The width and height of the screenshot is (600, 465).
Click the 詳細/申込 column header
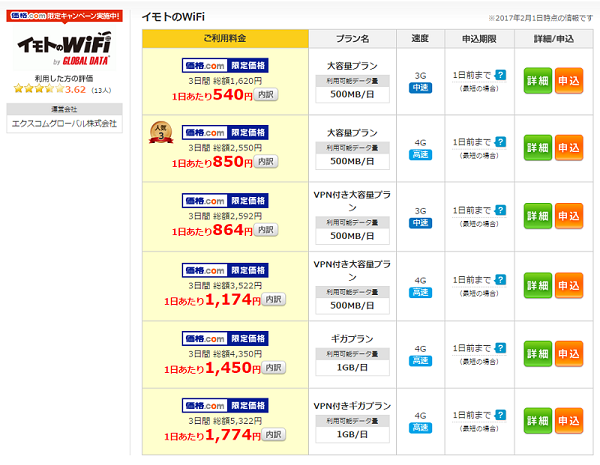554,38
